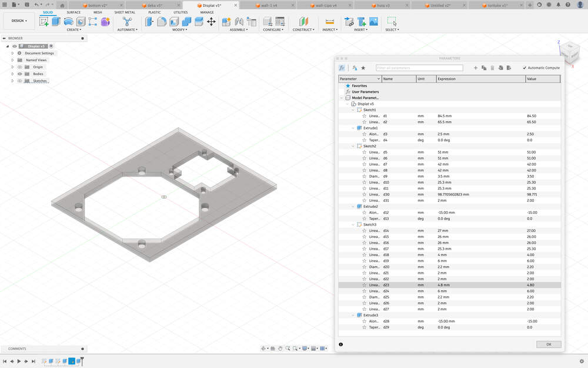Viewport: 588px width, 368px height.
Task: Click the Change Parameters table icon in Configure
Action: (x=280, y=21)
